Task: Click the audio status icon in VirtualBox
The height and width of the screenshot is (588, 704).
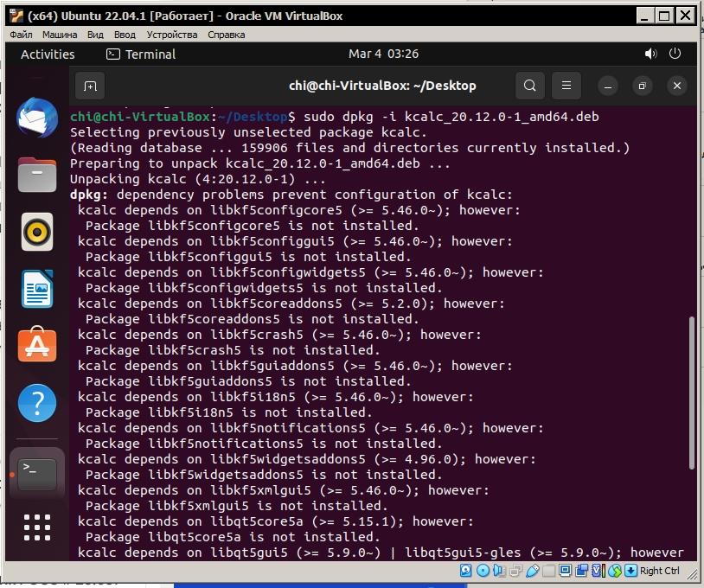Action: tap(499, 571)
